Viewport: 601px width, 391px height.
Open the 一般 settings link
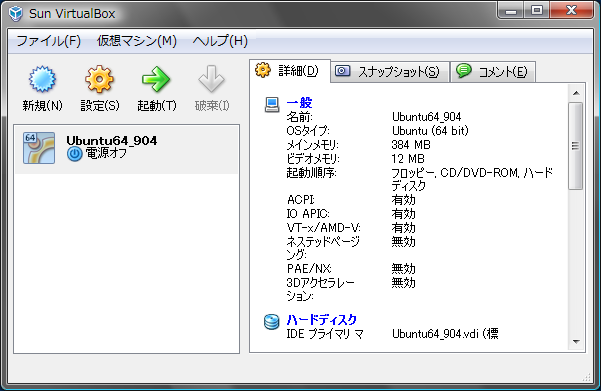tap(300, 103)
